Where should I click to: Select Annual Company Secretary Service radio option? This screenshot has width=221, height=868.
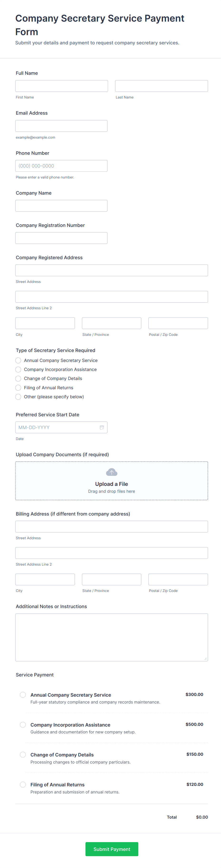point(18,360)
